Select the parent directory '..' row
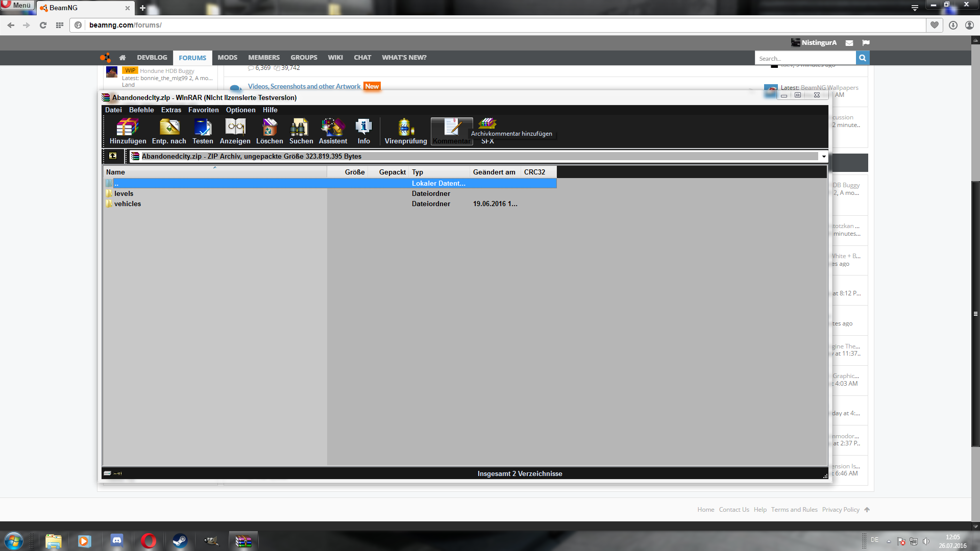The width and height of the screenshot is (980, 551). pos(330,183)
